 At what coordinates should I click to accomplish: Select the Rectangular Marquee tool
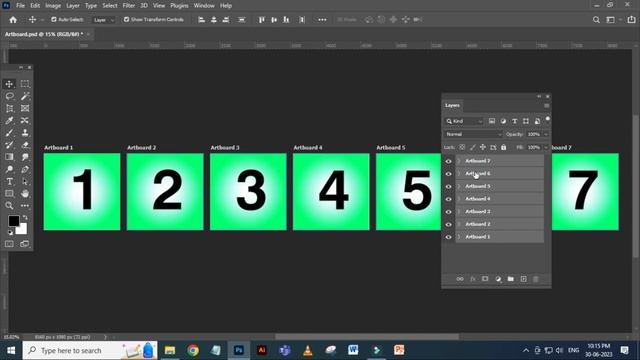[25, 84]
